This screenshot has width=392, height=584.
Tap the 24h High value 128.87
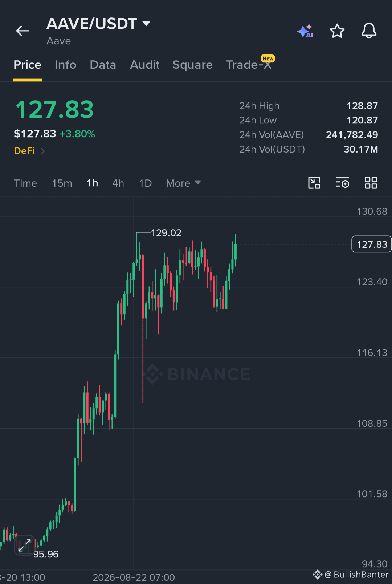(362, 106)
